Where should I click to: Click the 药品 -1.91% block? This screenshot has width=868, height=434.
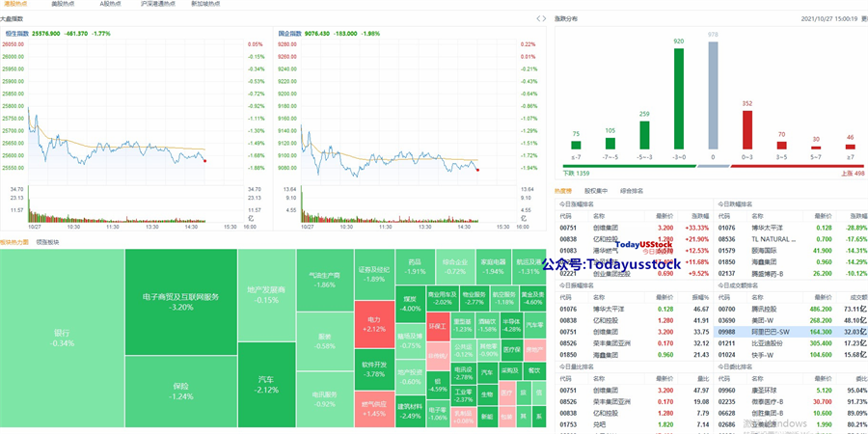(415, 266)
